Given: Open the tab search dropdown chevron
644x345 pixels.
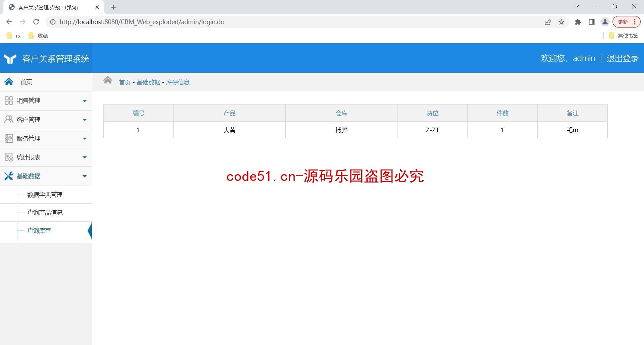Looking at the screenshot, I should (577, 6).
